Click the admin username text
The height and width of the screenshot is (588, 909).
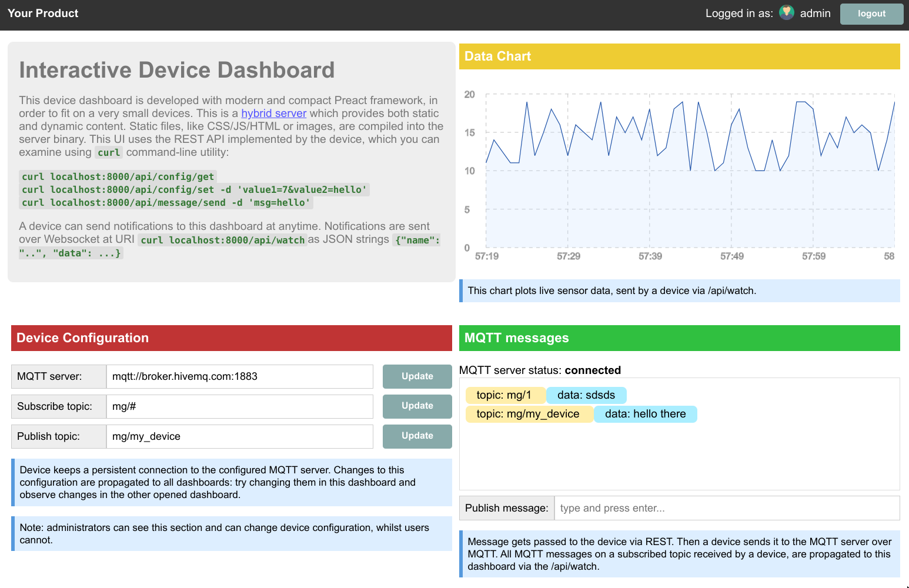click(816, 13)
